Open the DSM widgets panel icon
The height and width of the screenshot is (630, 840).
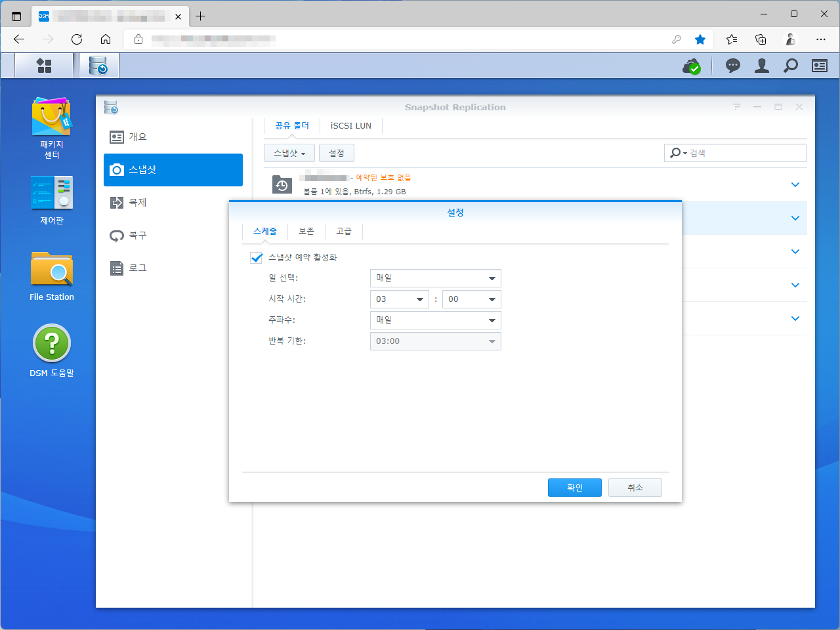coord(820,66)
